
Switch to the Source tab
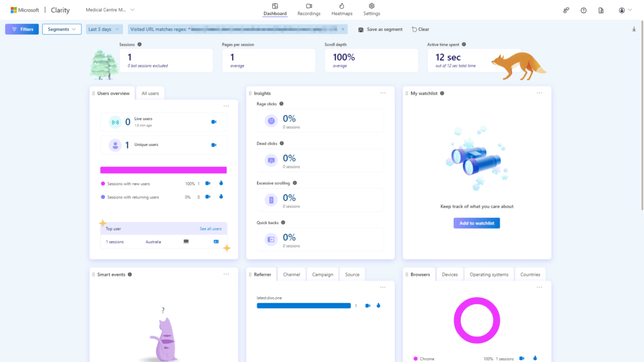[x=352, y=274]
